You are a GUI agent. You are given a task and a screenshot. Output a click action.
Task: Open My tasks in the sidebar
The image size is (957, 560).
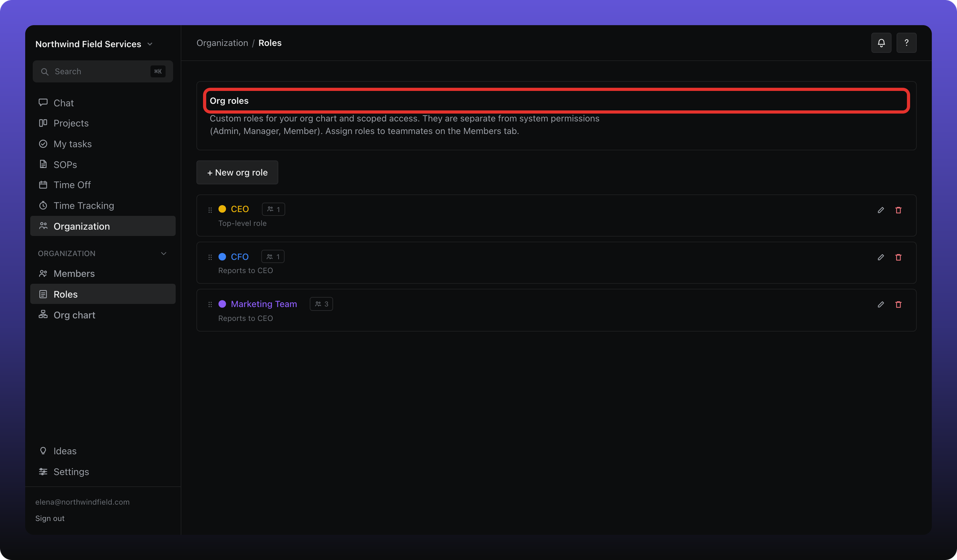(103, 144)
